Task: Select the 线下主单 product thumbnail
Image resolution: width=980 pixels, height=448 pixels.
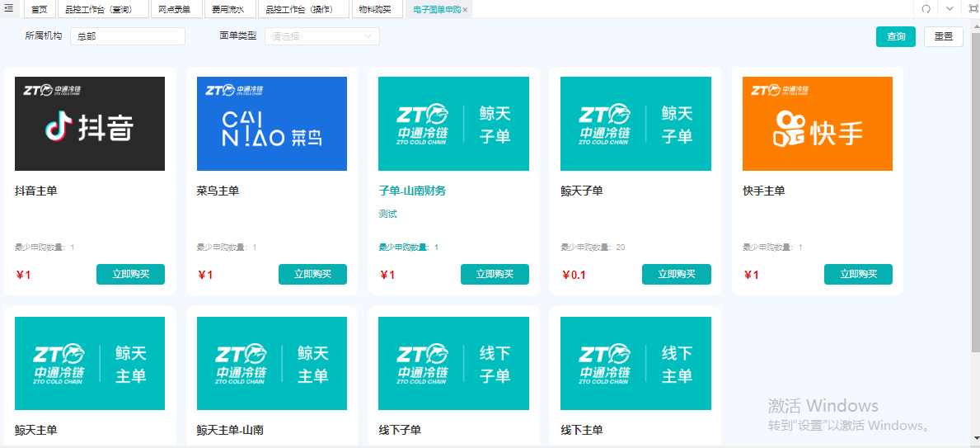Action: click(x=635, y=364)
